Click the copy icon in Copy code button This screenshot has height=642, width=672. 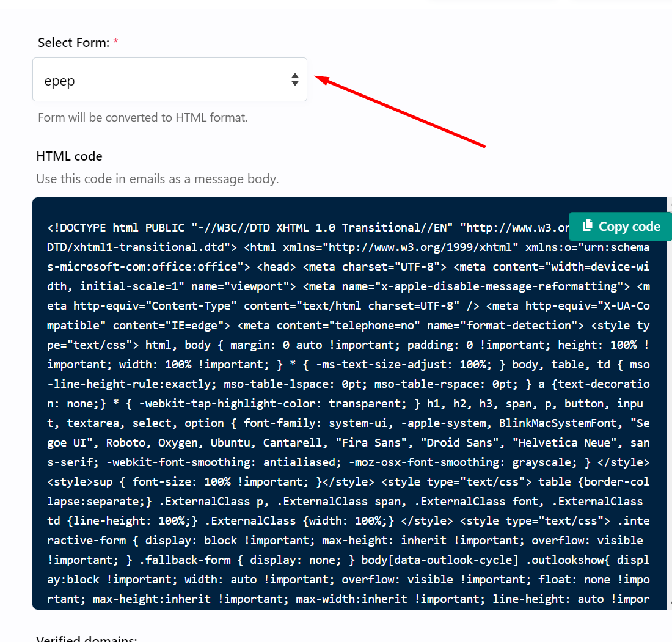point(588,225)
